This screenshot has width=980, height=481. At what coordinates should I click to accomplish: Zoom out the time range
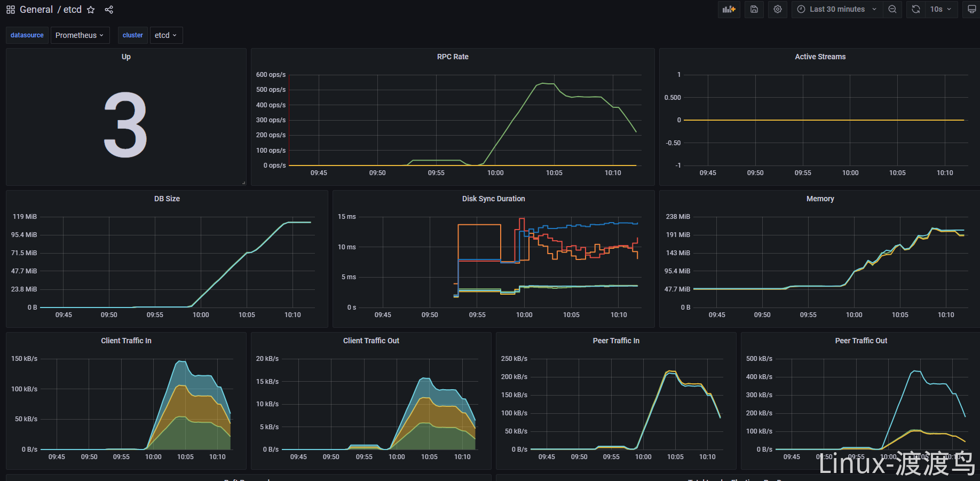[892, 9]
